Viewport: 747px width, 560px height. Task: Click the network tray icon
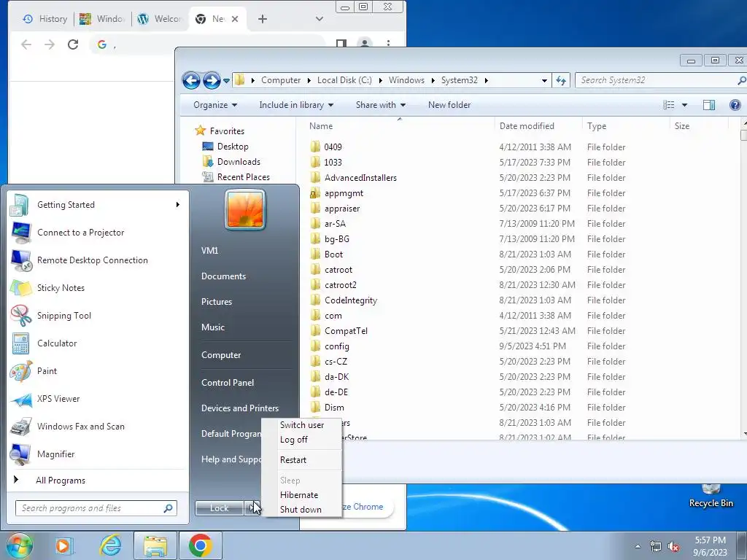click(656, 547)
